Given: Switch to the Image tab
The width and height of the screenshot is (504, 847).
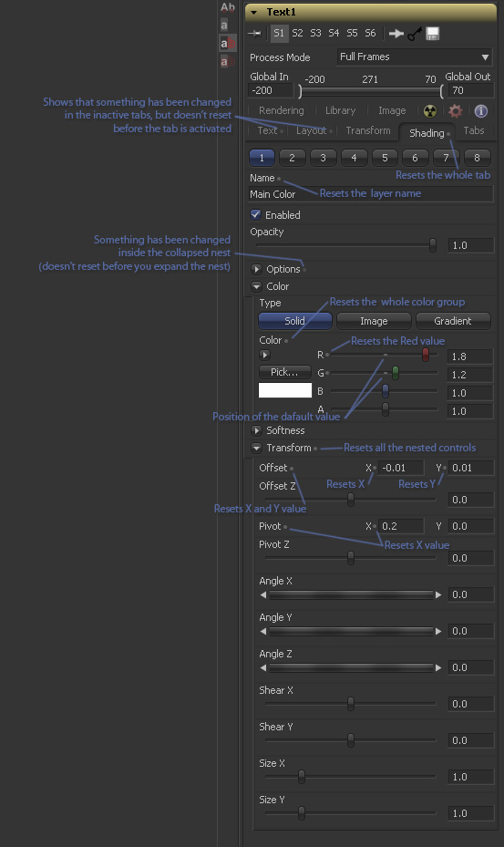Looking at the screenshot, I should tap(392, 110).
